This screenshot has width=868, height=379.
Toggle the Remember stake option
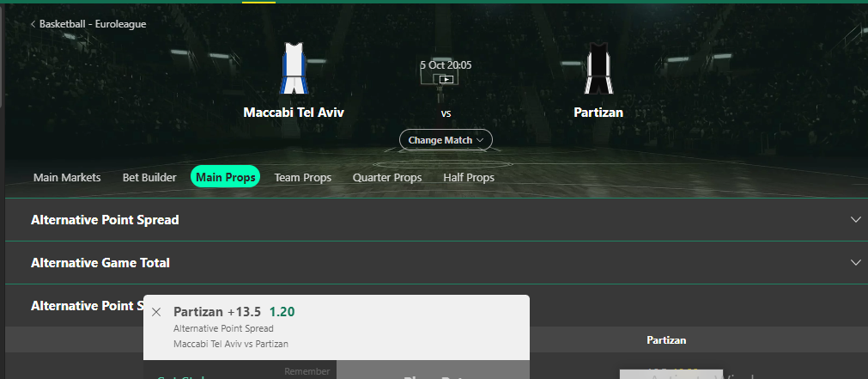click(x=307, y=371)
